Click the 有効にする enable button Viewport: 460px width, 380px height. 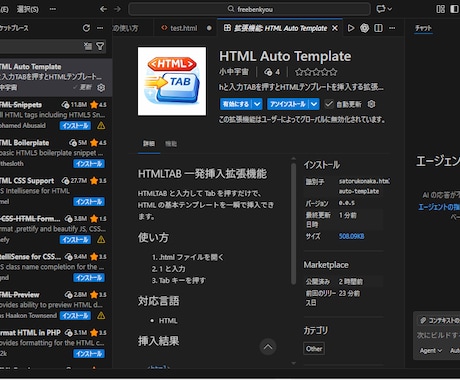click(x=236, y=104)
